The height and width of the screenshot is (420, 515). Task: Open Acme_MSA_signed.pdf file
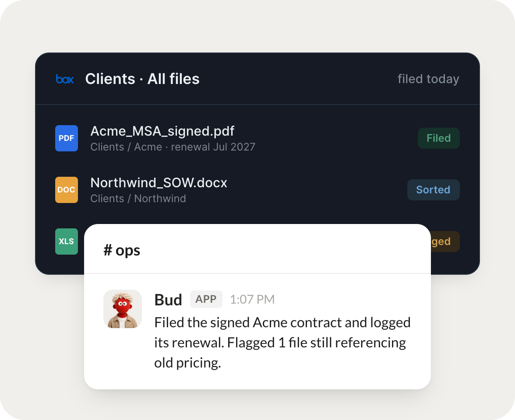tap(162, 131)
